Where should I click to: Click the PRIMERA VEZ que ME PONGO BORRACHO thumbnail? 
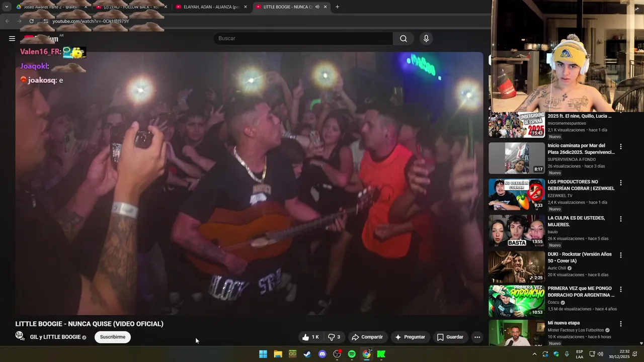point(517,301)
